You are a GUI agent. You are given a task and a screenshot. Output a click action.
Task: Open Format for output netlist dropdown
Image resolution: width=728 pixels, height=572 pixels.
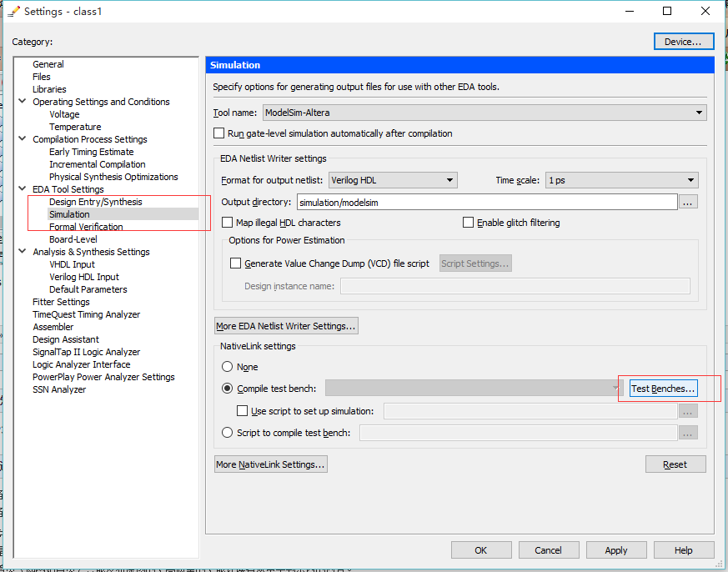[393, 180]
